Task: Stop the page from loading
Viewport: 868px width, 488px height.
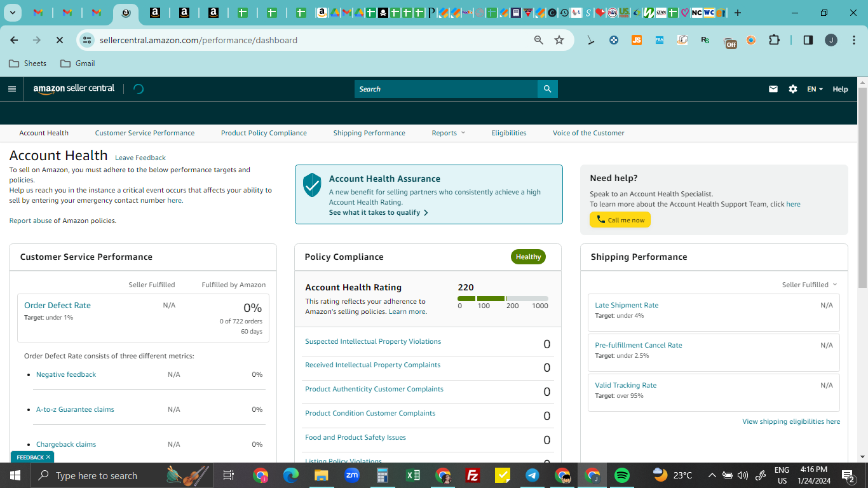Action: click(59, 40)
